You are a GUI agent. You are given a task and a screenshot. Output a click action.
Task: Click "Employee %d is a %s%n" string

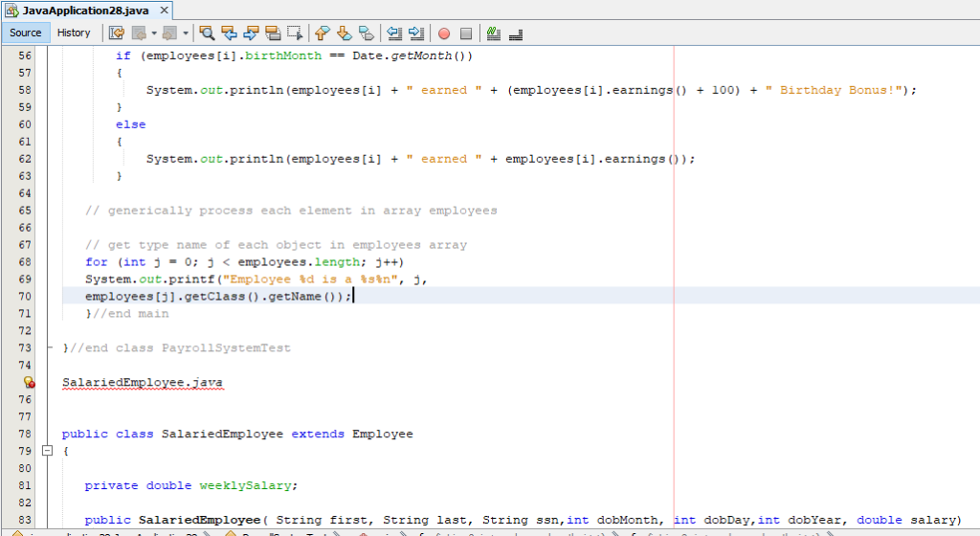pos(310,279)
